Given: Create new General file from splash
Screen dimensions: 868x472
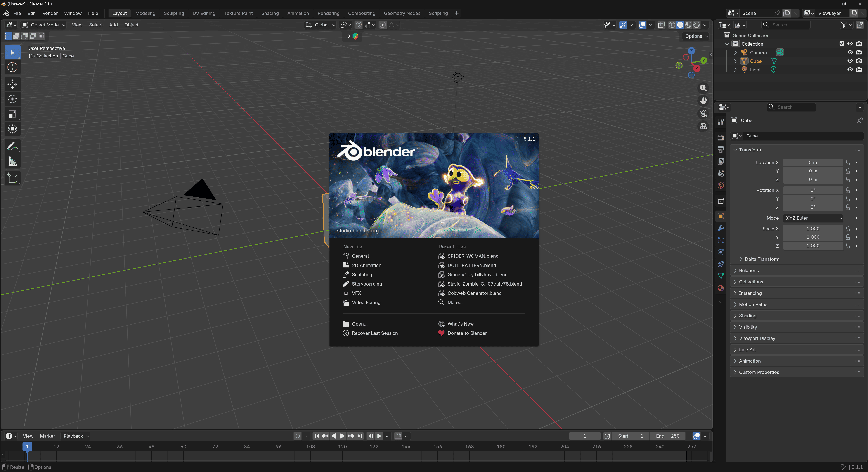Looking at the screenshot, I should point(360,256).
